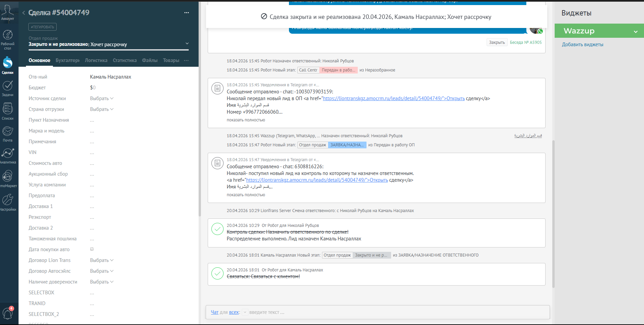Switch to Товары tab

coord(171,60)
